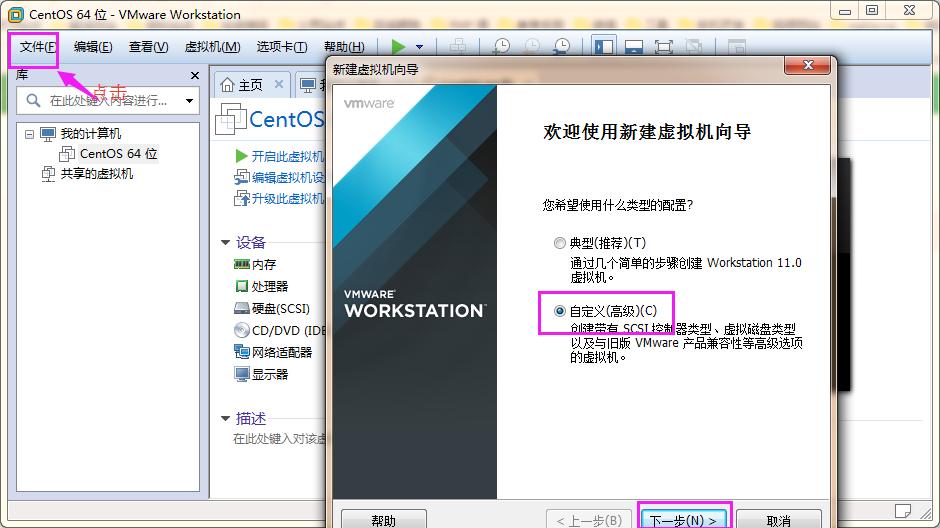Click the 硬盘(SCSI) hard disk icon
The width and height of the screenshot is (940, 528).
tap(242, 309)
